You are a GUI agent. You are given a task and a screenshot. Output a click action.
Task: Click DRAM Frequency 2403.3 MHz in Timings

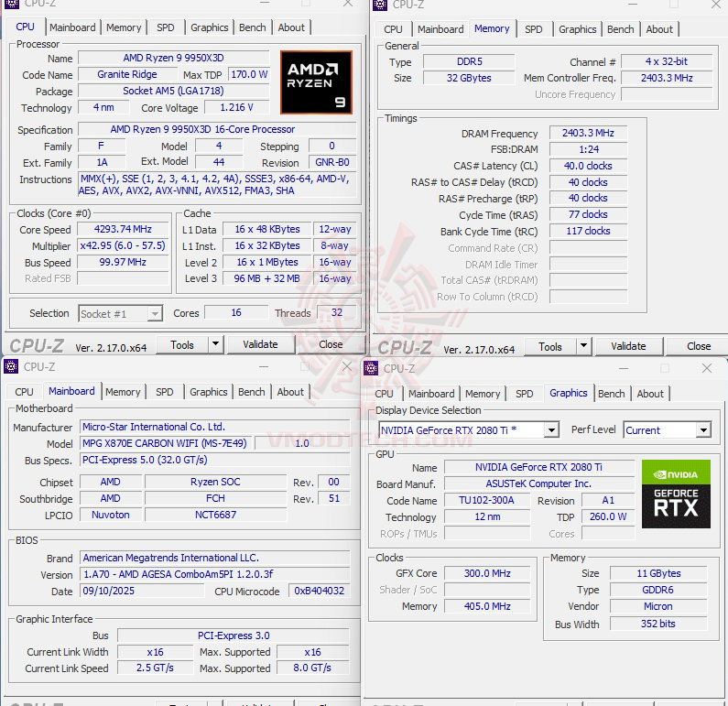(588, 133)
